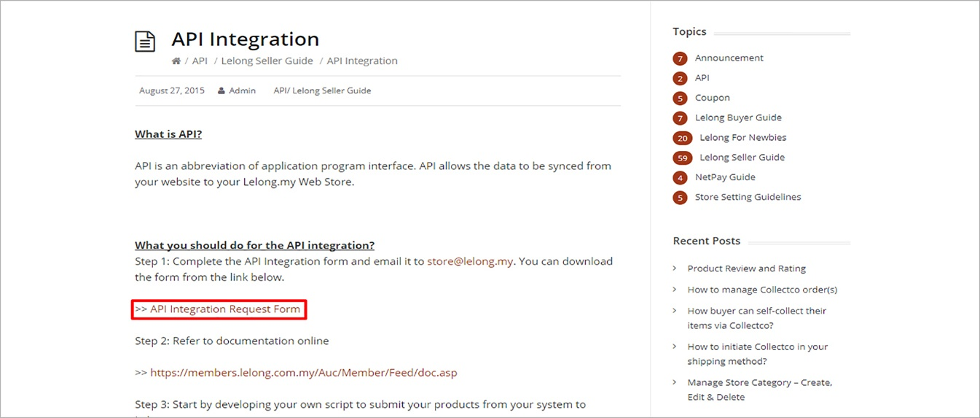Click the store@lelong.my email link
The height and width of the screenshot is (418, 980).
tap(471, 261)
